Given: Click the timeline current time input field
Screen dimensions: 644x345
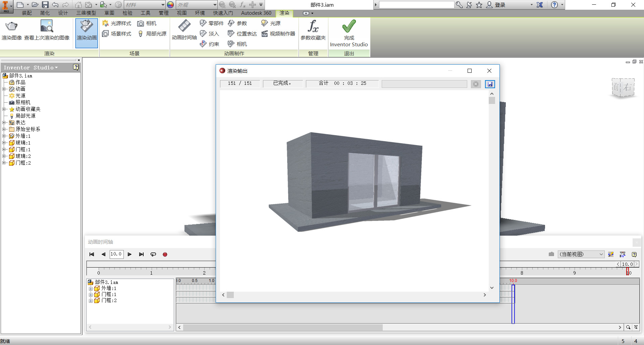Looking at the screenshot, I should pyautogui.click(x=116, y=254).
